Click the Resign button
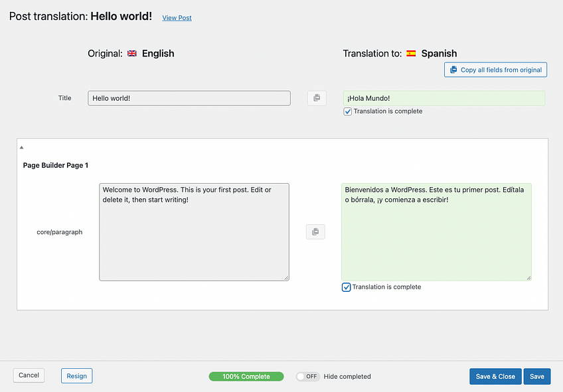563x392 pixels. [76, 376]
